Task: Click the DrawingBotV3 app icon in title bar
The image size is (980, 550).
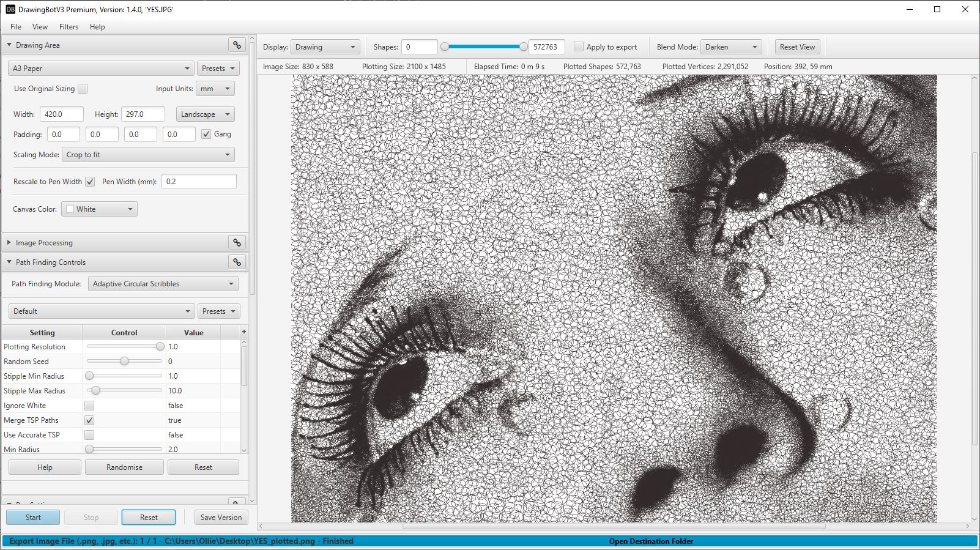Action: 10,9
